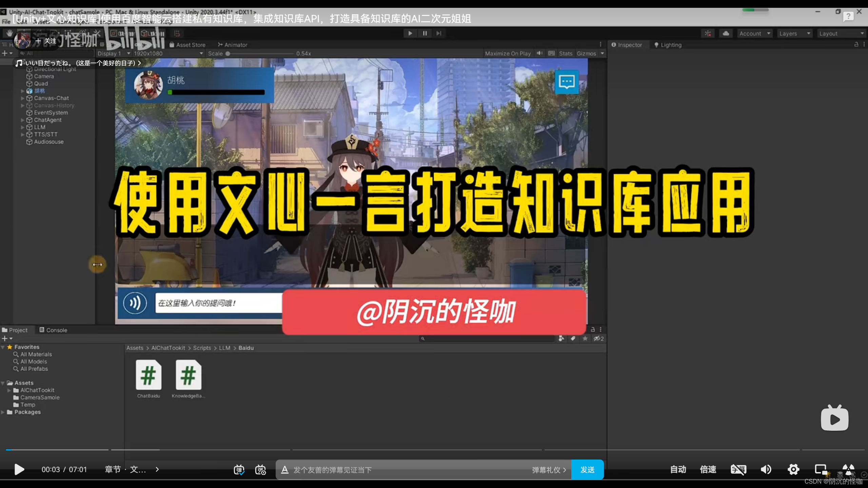
Task: Click the voice input microphone button
Action: click(x=135, y=303)
